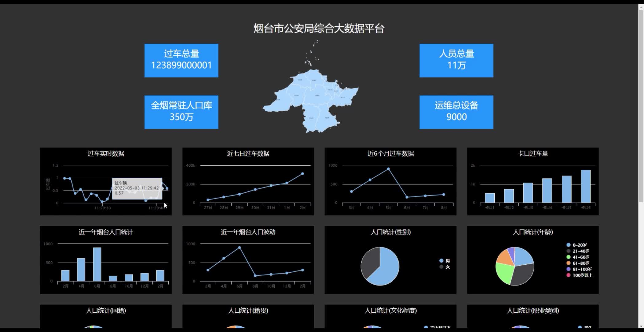Click the 全烟常驻人口库 350万 card
The height and width of the screenshot is (332, 644).
[181, 112]
